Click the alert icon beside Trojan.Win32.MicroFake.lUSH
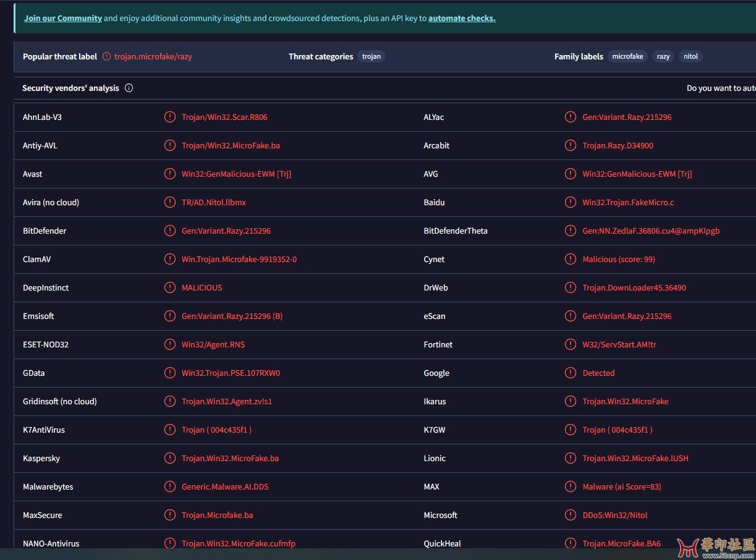This screenshot has width=756, height=560. (x=571, y=458)
